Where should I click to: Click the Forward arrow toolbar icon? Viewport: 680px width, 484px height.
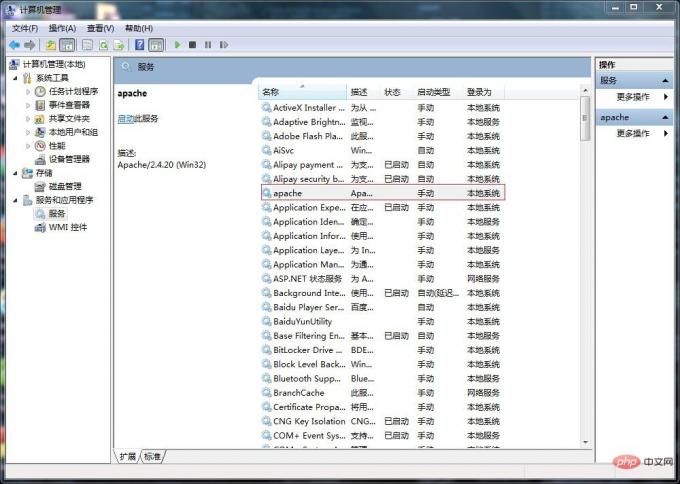[29, 45]
